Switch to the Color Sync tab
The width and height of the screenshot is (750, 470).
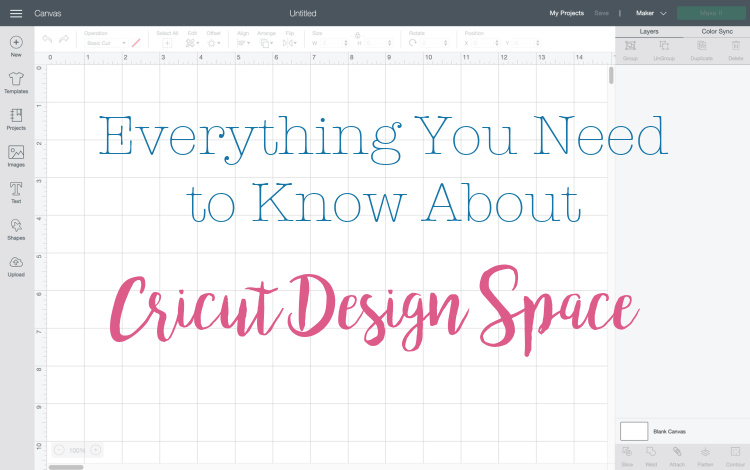click(x=717, y=32)
